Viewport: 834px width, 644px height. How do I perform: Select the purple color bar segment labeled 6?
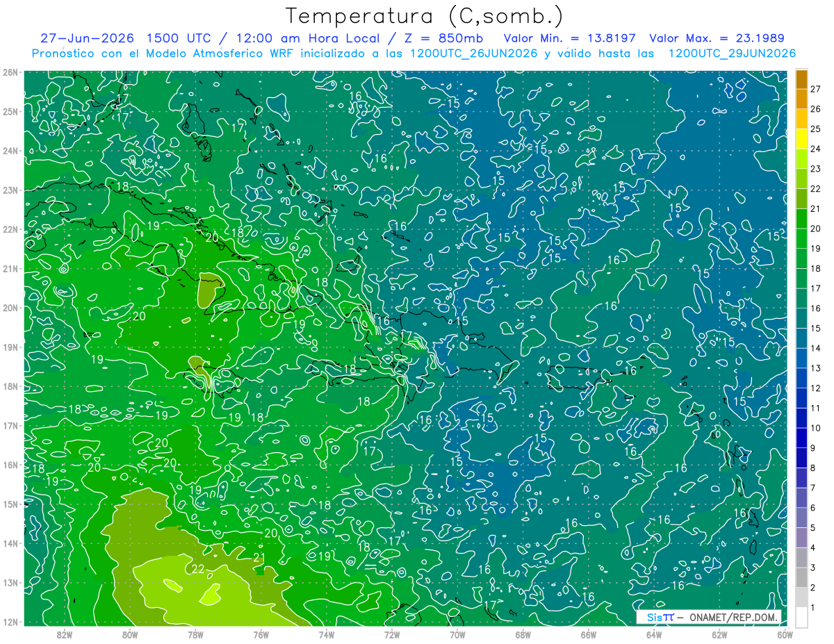(x=801, y=497)
